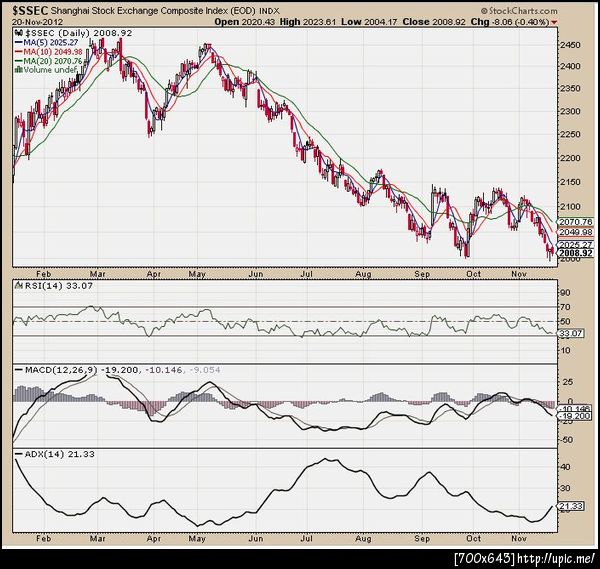Click the 30 label on ADX axis

565,488
